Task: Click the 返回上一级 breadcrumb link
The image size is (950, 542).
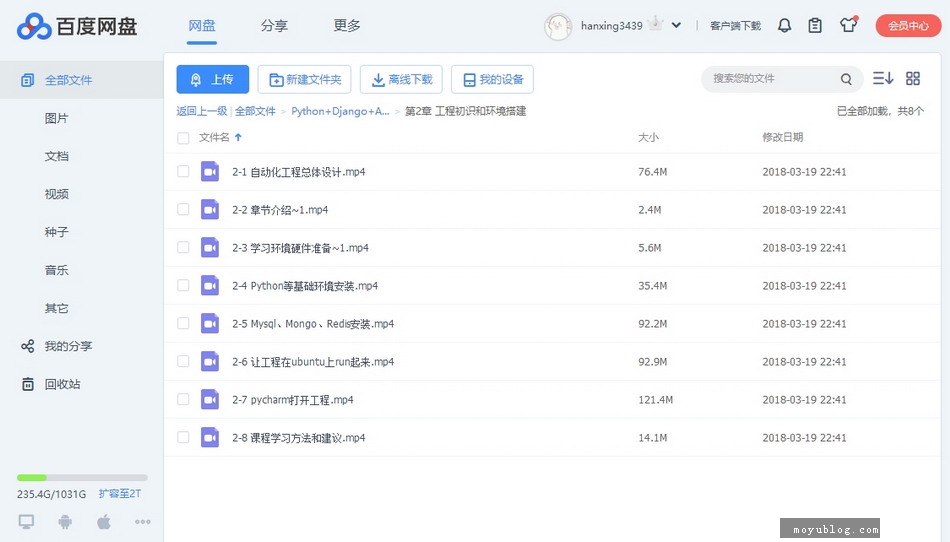Action: [202, 111]
